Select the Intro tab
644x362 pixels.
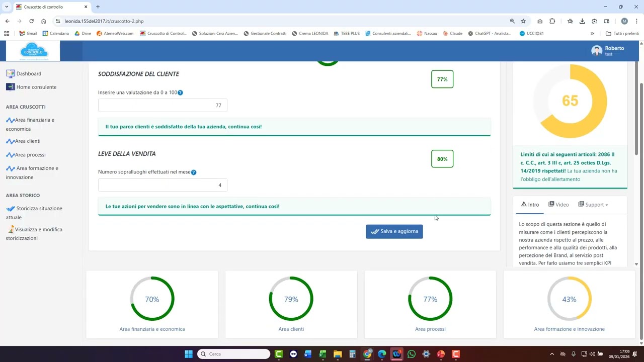pos(530,205)
